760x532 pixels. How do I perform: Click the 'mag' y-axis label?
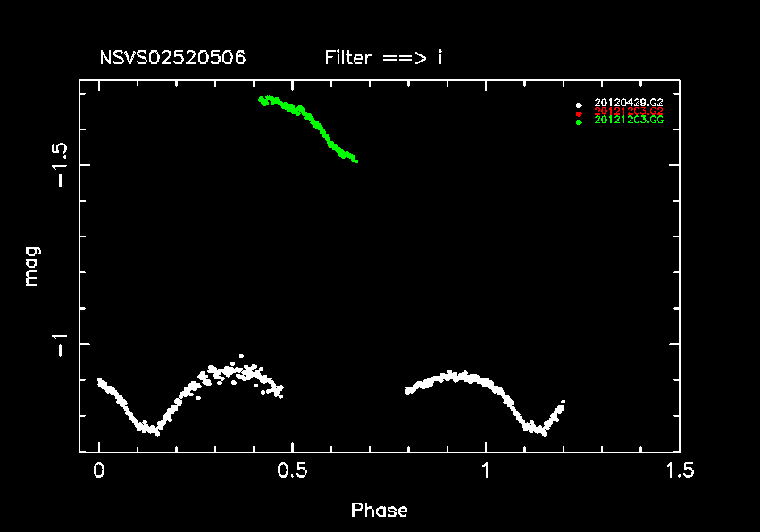tap(32, 271)
